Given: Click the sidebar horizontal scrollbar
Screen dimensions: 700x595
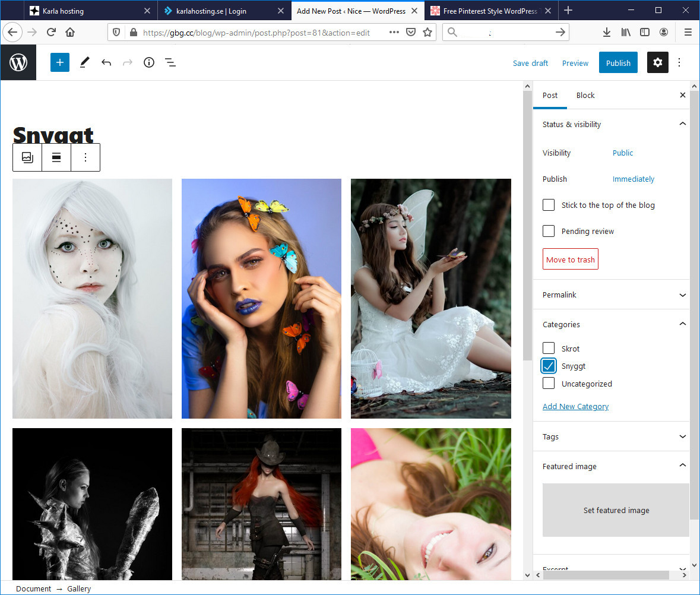Looking at the screenshot, I should [x=606, y=575].
